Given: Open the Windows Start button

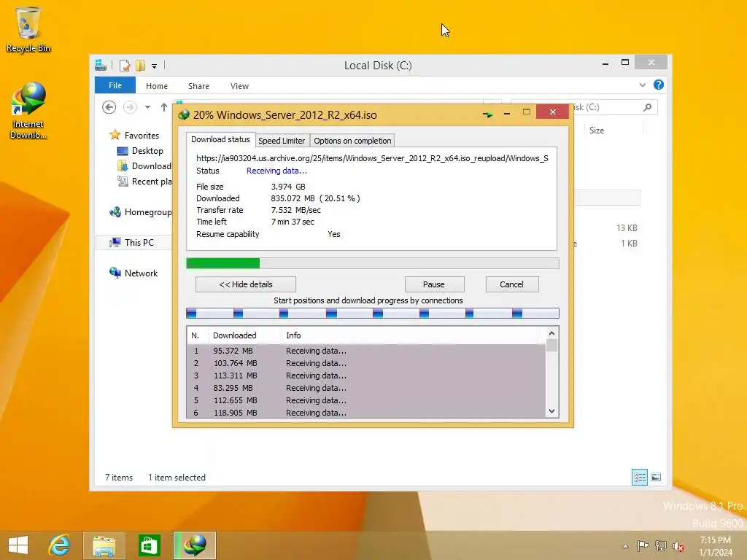Looking at the screenshot, I should (18, 545).
